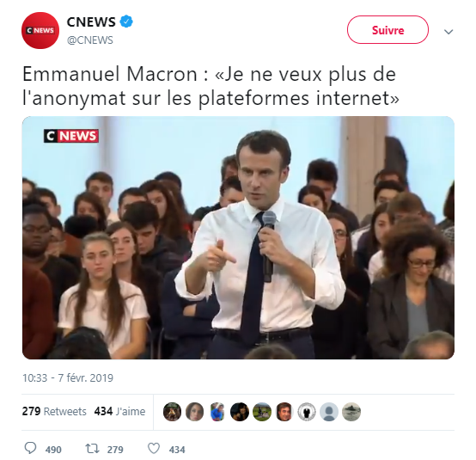This screenshot has height=460, width=476.
Task: Expand the tweet options chevron menu
Action: [x=449, y=31]
